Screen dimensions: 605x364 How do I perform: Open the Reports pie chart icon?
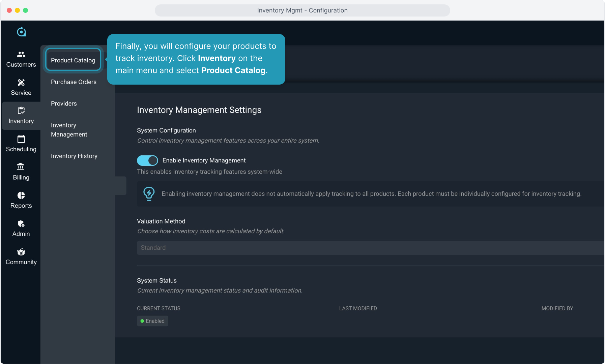21,195
